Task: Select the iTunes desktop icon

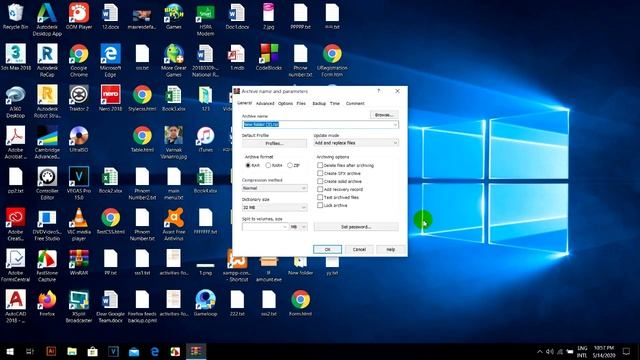Action: (x=205, y=139)
